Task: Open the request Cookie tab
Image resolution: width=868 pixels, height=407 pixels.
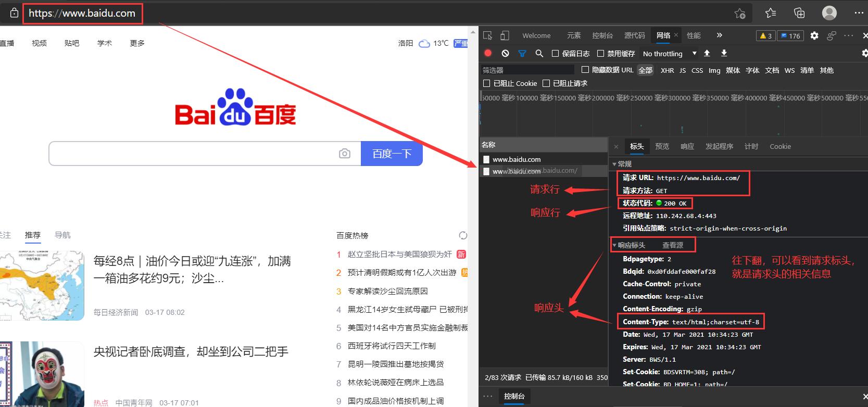Action: (780, 147)
